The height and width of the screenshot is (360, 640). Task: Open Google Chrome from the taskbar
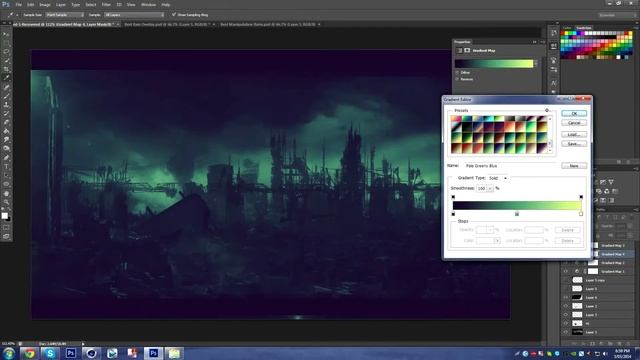click(x=29, y=353)
